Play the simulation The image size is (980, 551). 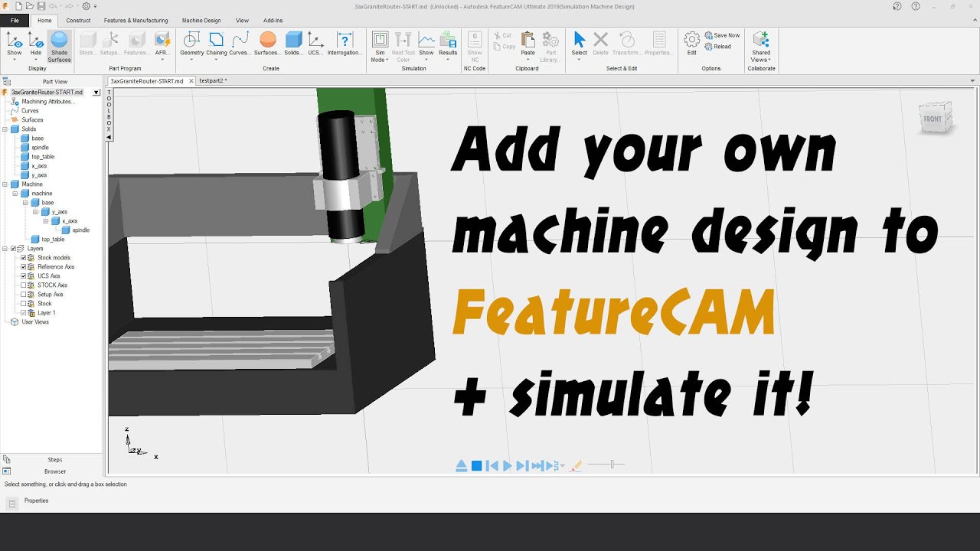(507, 465)
